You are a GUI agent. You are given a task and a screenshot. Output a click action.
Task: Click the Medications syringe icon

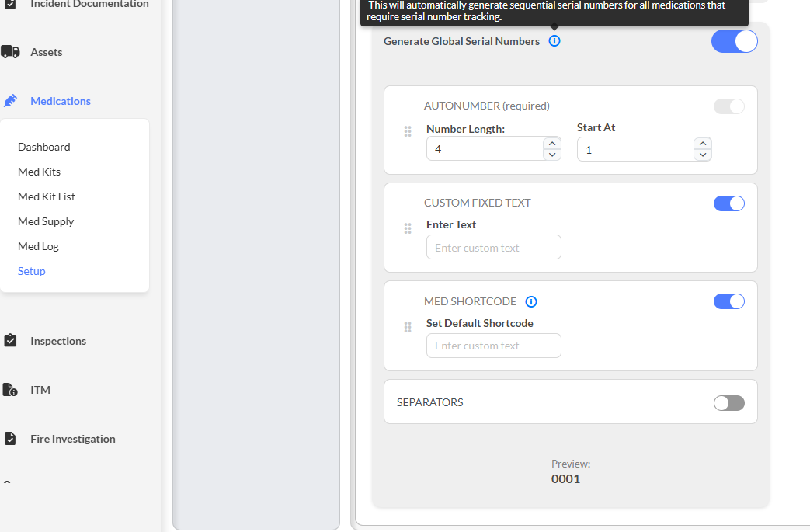point(10,101)
